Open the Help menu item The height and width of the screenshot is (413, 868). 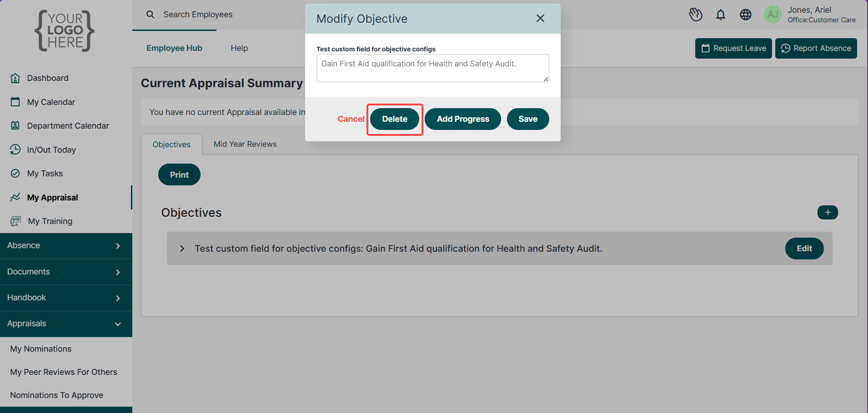coord(239,48)
